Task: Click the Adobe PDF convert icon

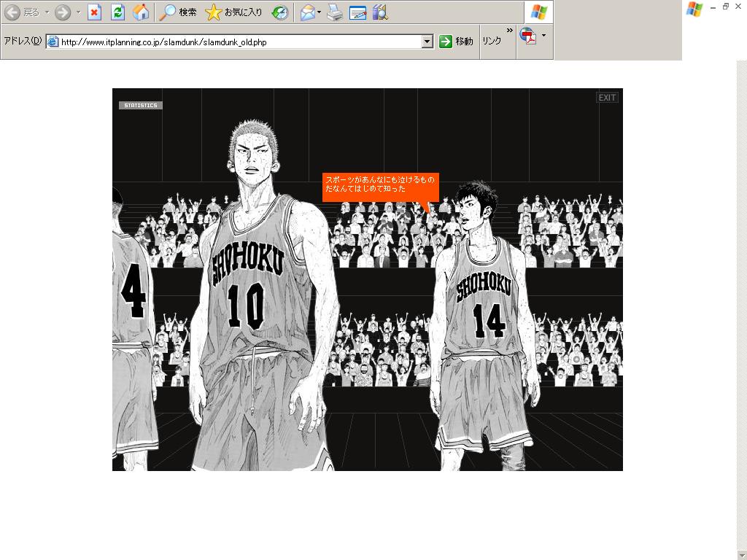Action: tap(528, 36)
